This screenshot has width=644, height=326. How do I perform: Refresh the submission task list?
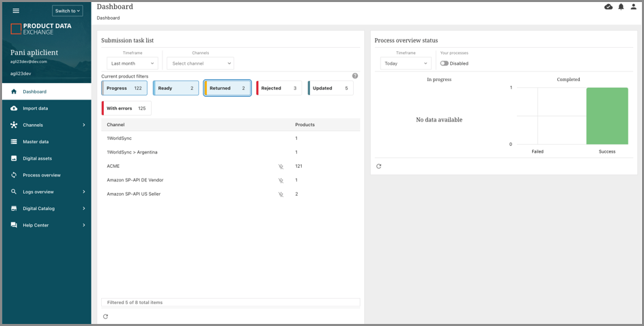[x=106, y=316]
